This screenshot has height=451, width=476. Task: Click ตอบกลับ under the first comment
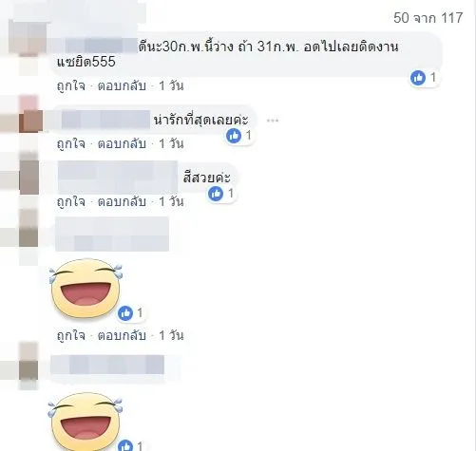coord(122,85)
